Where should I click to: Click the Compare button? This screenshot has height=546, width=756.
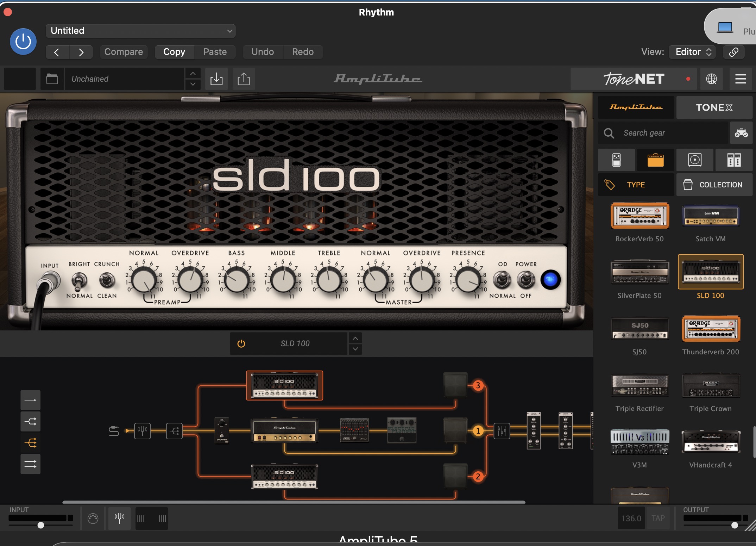pyautogui.click(x=124, y=52)
